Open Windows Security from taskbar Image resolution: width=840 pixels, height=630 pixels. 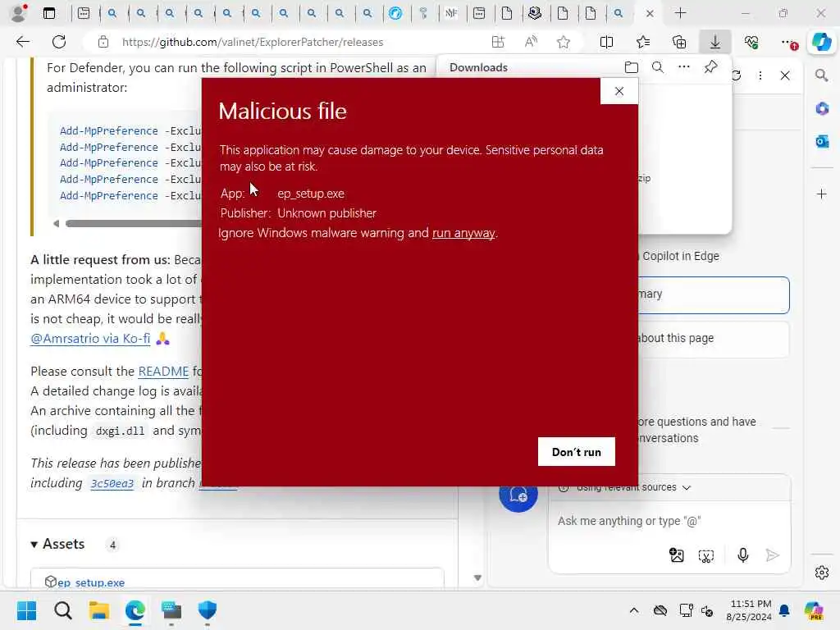pyautogui.click(x=208, y=610)
